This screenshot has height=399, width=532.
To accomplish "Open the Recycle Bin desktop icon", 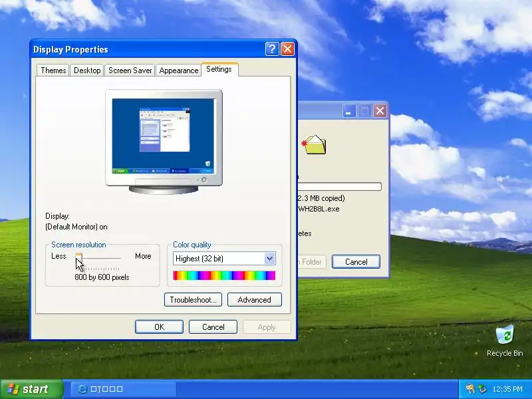I will 505,340.
